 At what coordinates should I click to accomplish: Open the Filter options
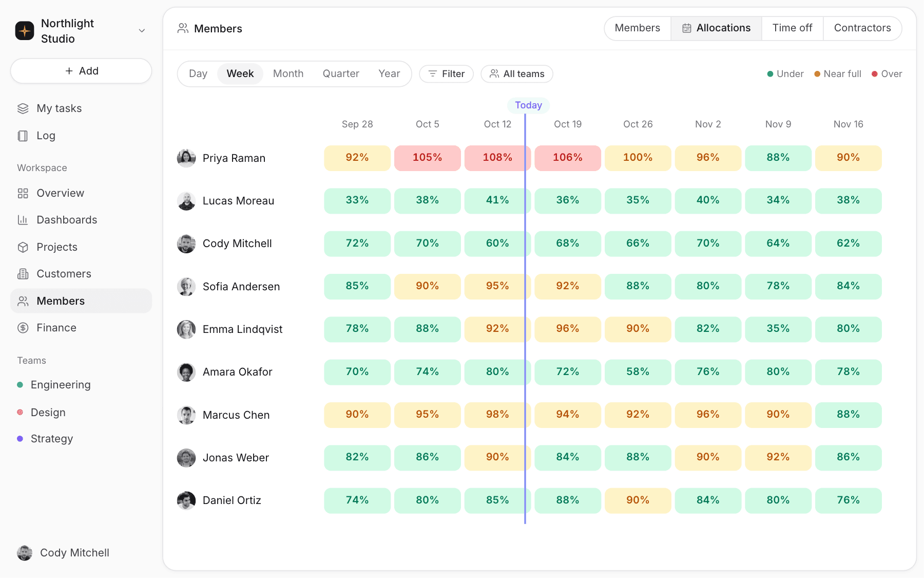(x=446, y=74)
